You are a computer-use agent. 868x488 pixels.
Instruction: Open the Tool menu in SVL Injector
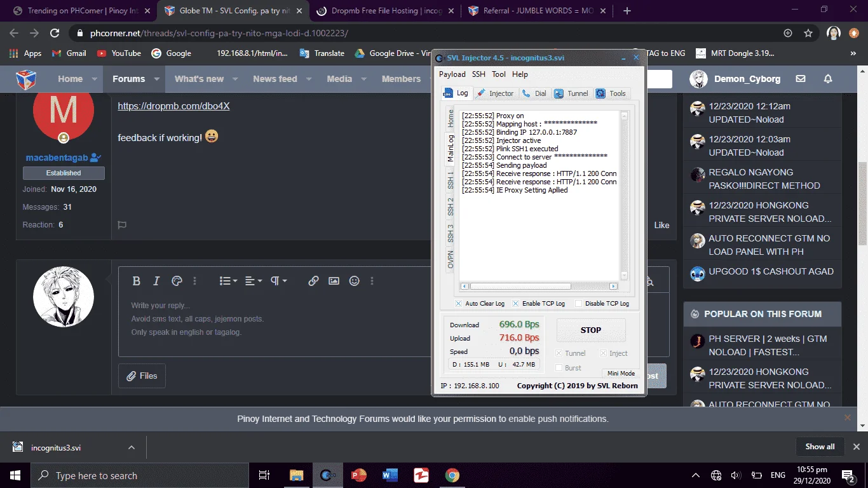pos(499,74)
